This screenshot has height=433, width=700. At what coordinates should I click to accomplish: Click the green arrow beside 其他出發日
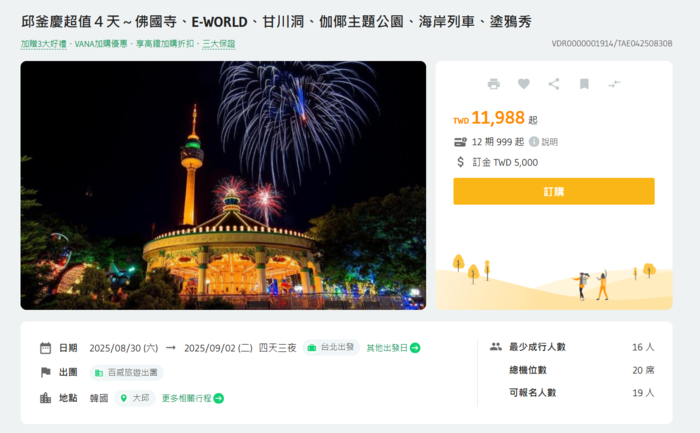415,348
